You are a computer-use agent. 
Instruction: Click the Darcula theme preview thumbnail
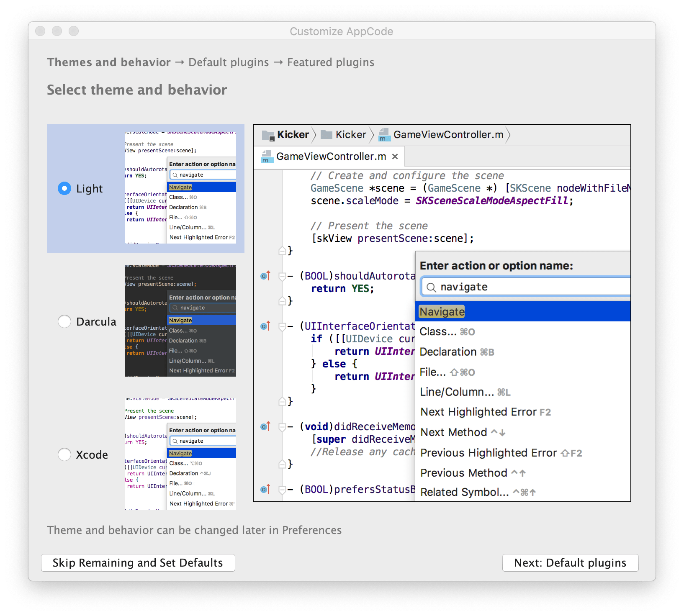click(x=180, y=321)
